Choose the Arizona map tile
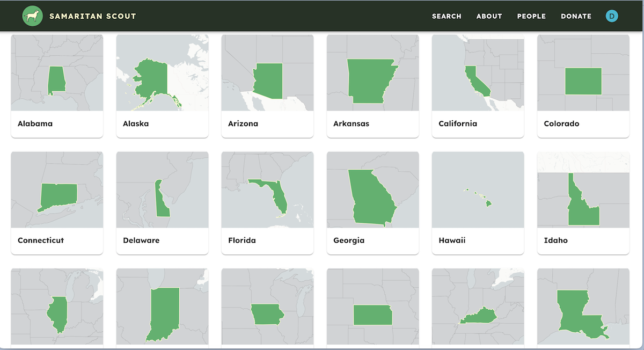644x350 pixels. pos(267,74)
